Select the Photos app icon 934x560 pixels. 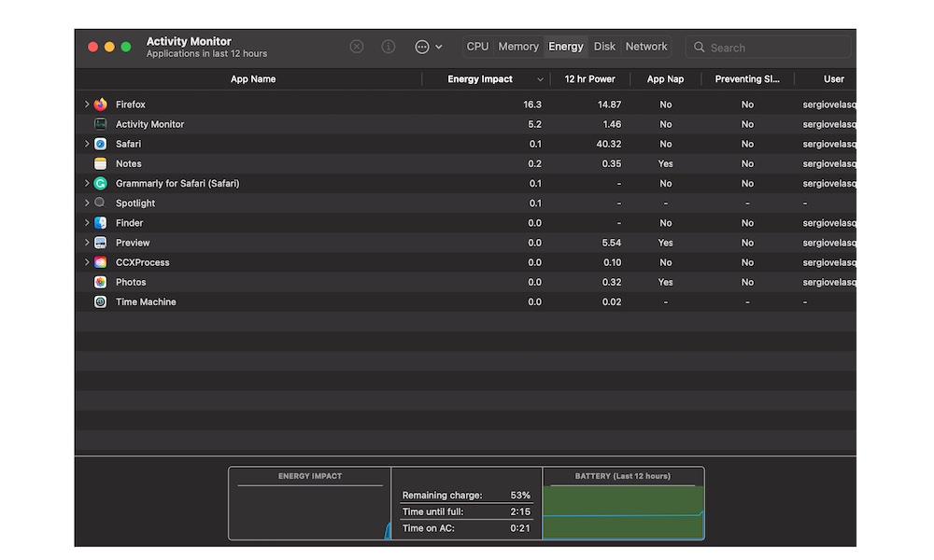[x=101, y=282]
